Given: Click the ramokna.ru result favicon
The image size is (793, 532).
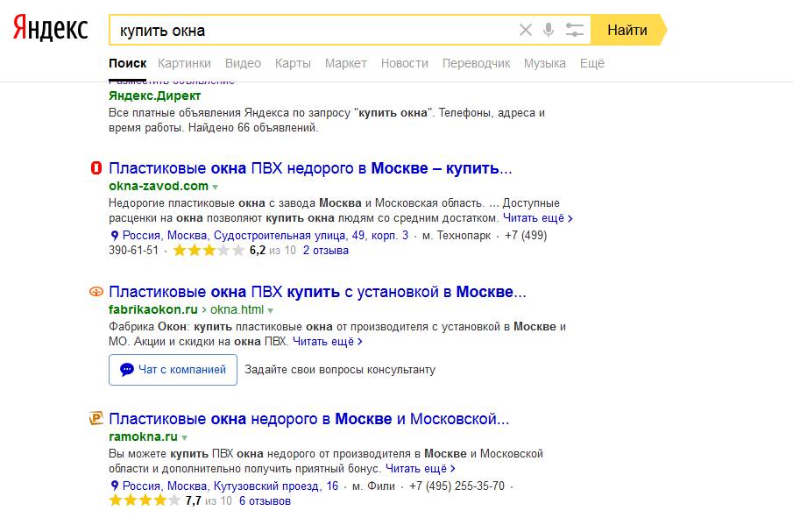Looking at the screenshot, I should (x=96, y=418).
